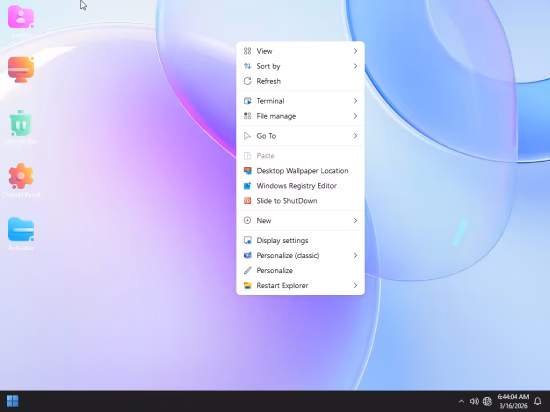Click the Go To row's right chevron
Screen dimensions: 550x412
pos(355,136)
